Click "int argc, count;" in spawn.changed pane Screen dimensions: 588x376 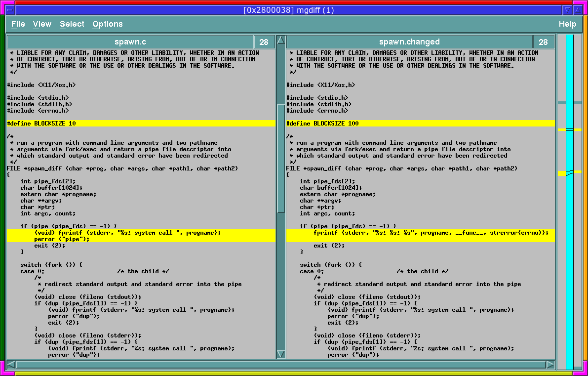[327, 213]
